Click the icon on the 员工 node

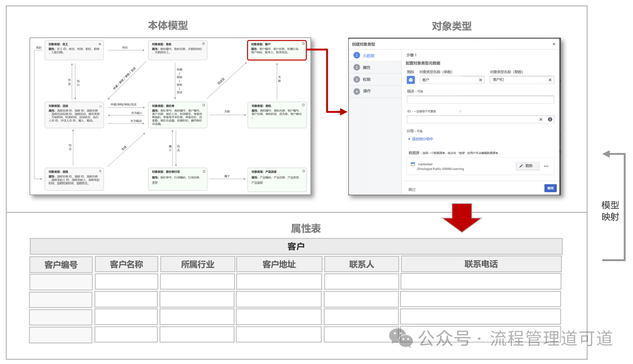point(100,44)
